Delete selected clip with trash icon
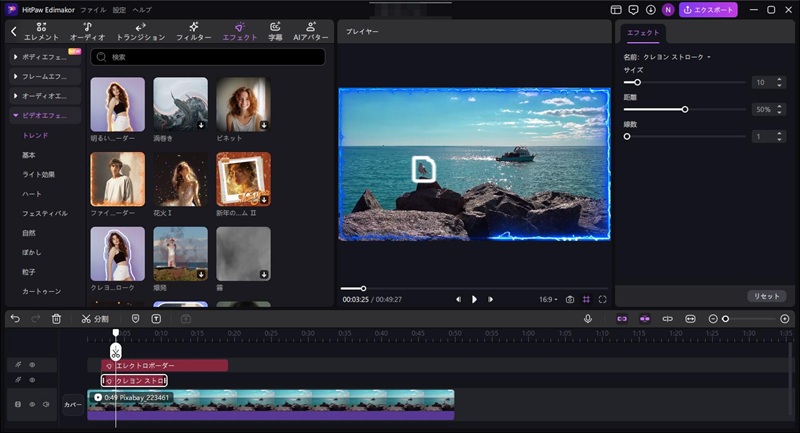Image resolution: width=800 pixels, height=433 pixels. click(x=56, y=319)
